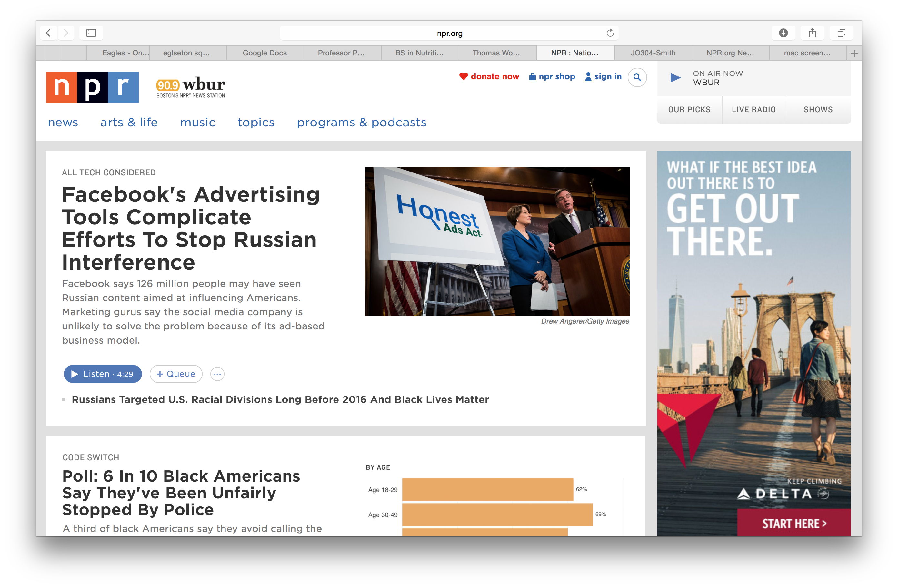This screenshot has height=588, width=898.
Task: Switch to the Google Docs tab
Action: pyautogui.click(x=265, y=53)
